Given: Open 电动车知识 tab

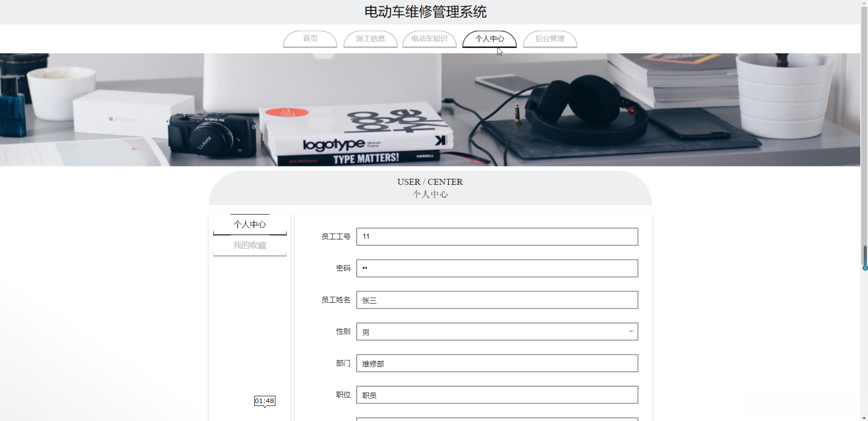Looking at the screenshot, I should click(429, 39).
